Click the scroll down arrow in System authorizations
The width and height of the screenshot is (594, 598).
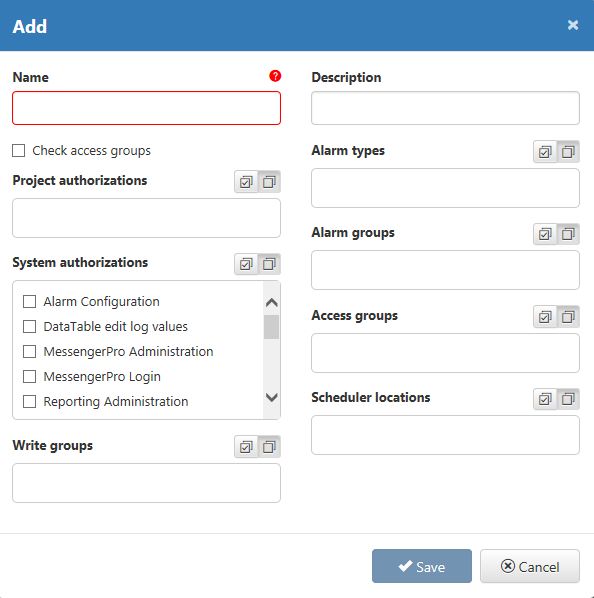point(271,397)
